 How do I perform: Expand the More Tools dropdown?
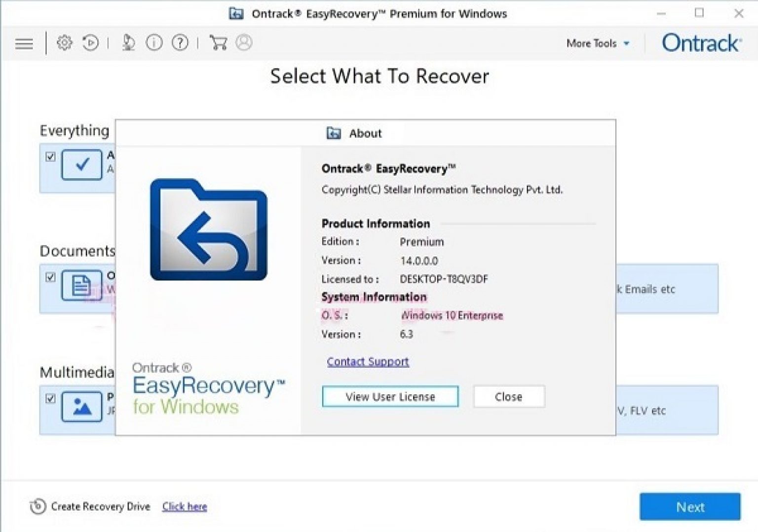pyautogui.click(x=598, y=43)
